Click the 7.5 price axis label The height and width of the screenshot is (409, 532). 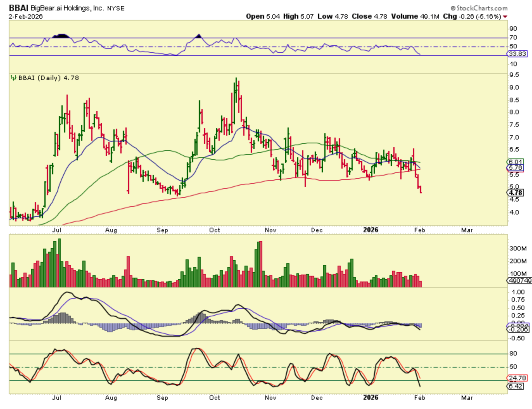click(x=514, y=125)
